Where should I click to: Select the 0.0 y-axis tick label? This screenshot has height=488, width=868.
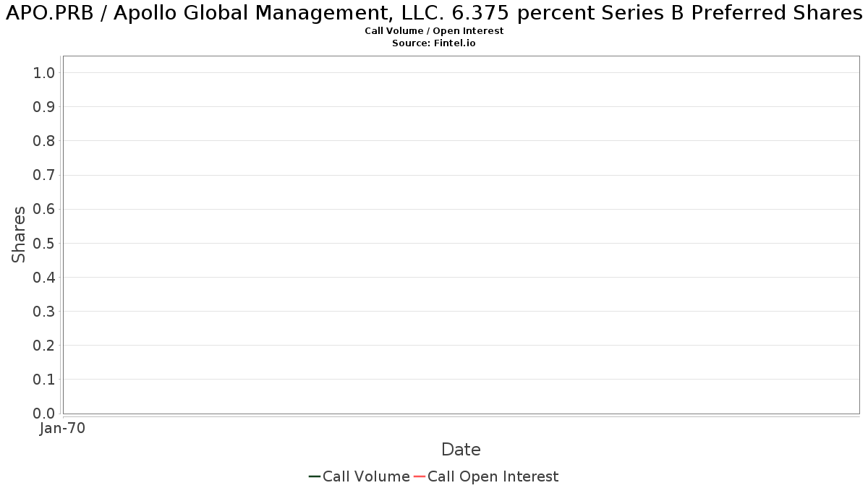coord(44,414)
